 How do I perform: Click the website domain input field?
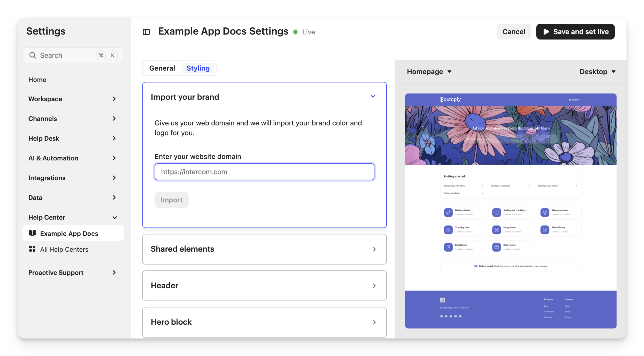pyautogui.click(x=264, y=172)
